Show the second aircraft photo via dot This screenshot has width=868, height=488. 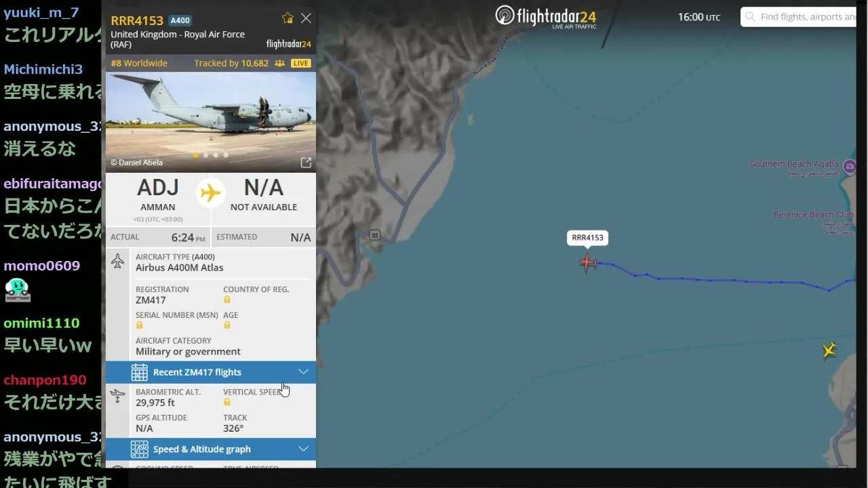pos(206,155)
